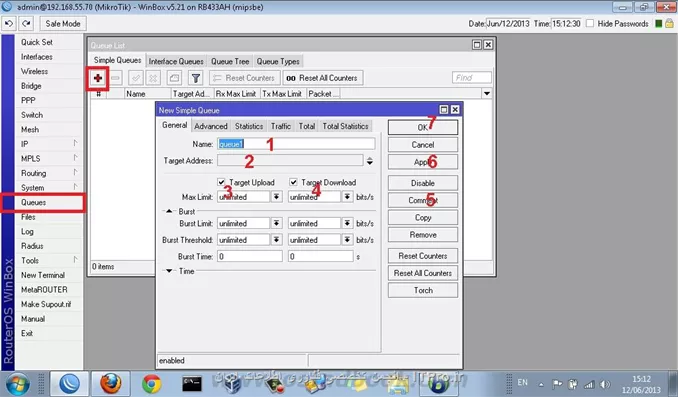Click the redo arrow in WinBox toolbar
The height and width of the screenshot is (397, 678).
(26, 23)
